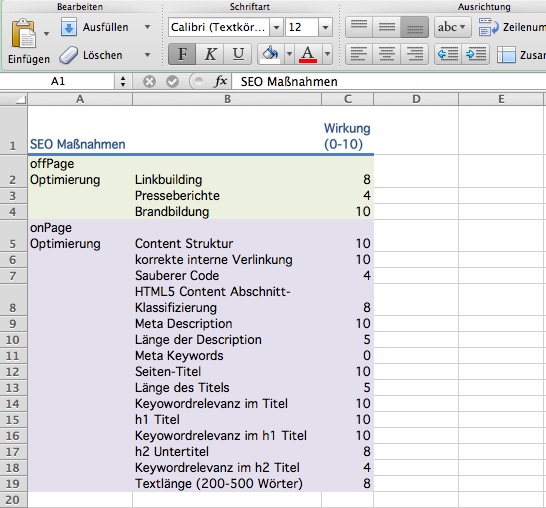Image resolution: width=546 pixels, height=508 pixels.
Task: Click the offPage Optimierung cell
Action: pos(80,171)
